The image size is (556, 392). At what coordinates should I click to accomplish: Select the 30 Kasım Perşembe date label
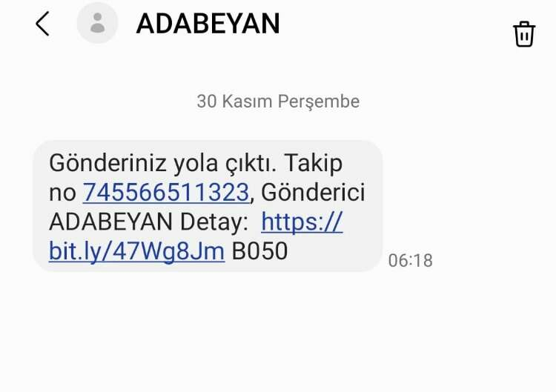pos(278,102)
